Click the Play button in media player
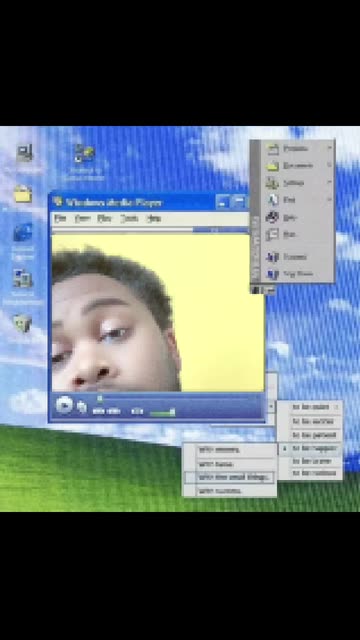Image resolution: width=360 pixels, height=640 pixels. (64, 405)
